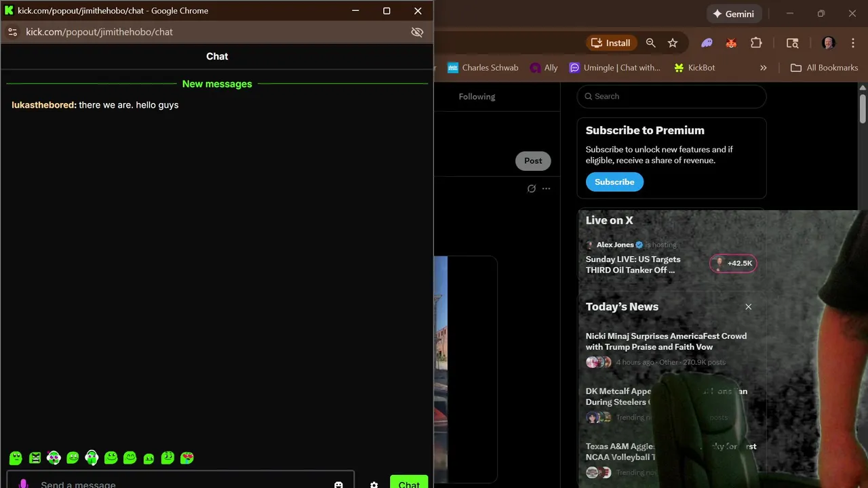Click the first green blob emote
The width and height of the screenshot is (868, 488).
[16, 458]
